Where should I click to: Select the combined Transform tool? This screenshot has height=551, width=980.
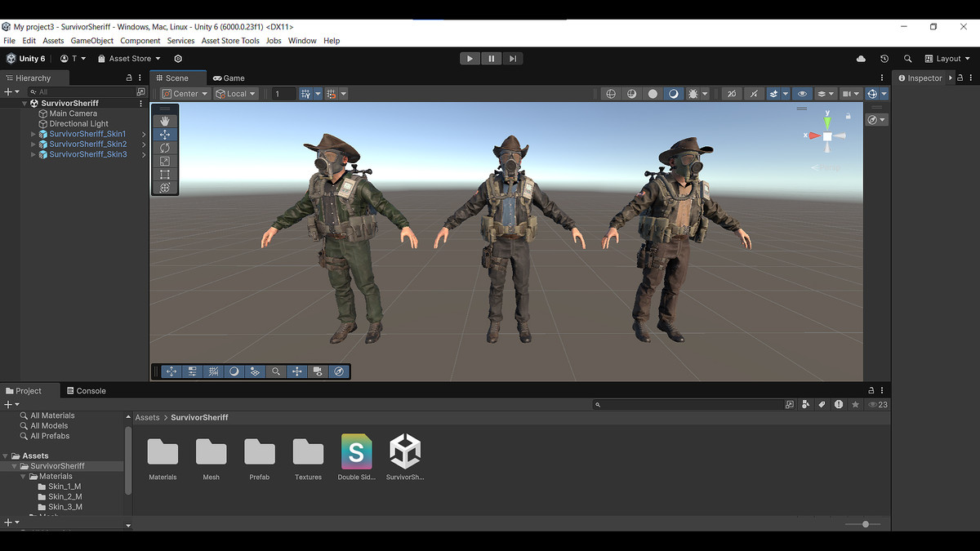[x=164, y=188]
